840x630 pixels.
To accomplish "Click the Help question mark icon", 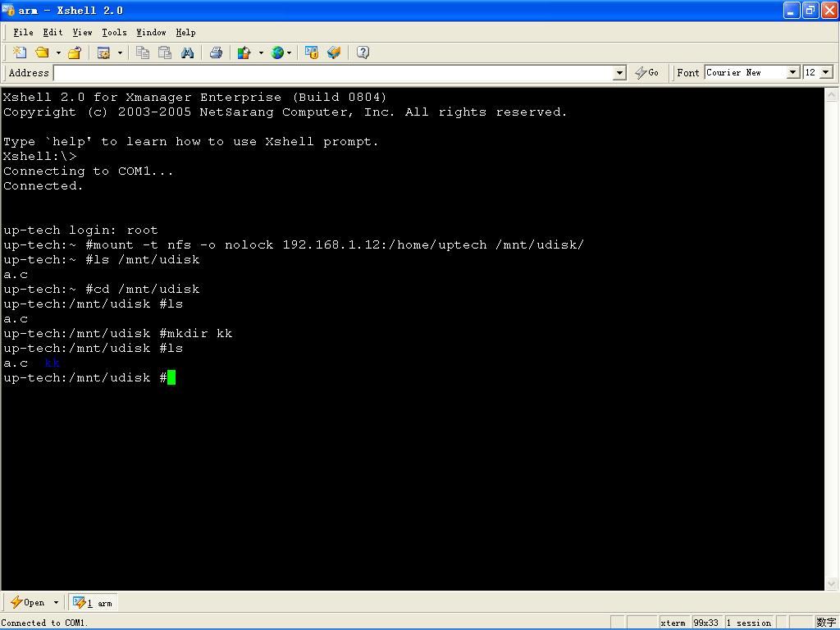I will [x=363, y=52].
